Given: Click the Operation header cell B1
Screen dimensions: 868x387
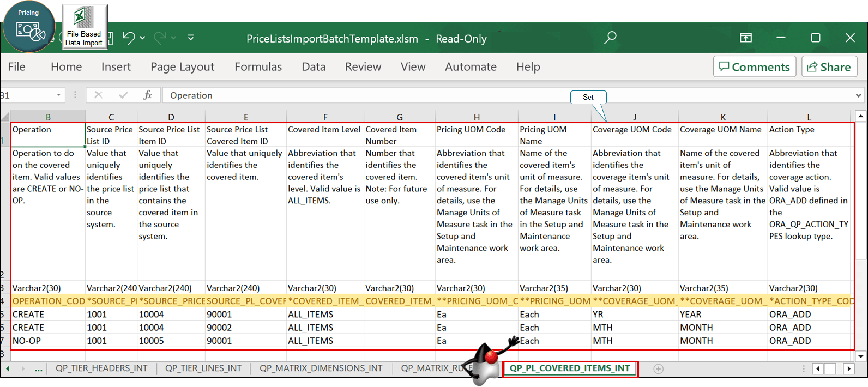Looking at the screenshot, I should point(48,134).
